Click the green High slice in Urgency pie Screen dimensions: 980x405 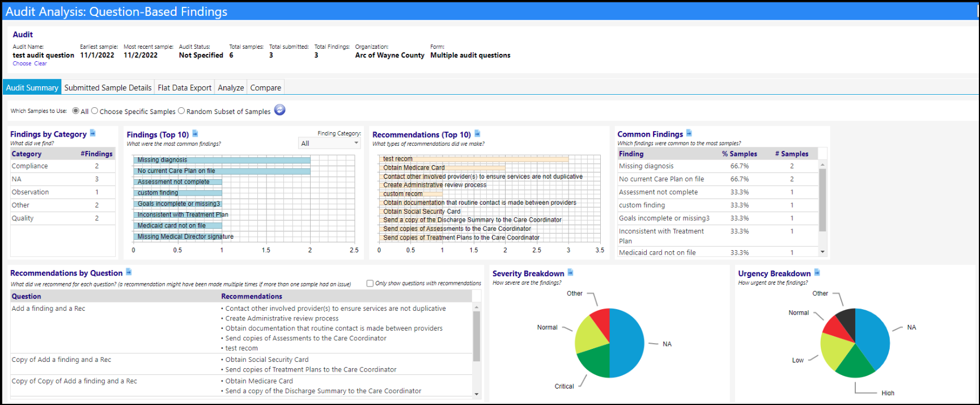pyautogui.click(x=854, y=362)
